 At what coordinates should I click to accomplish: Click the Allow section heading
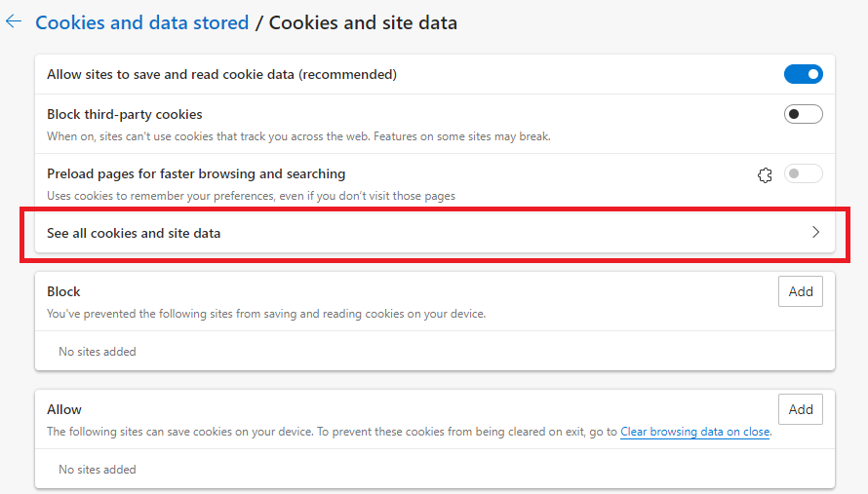point(64,409)
